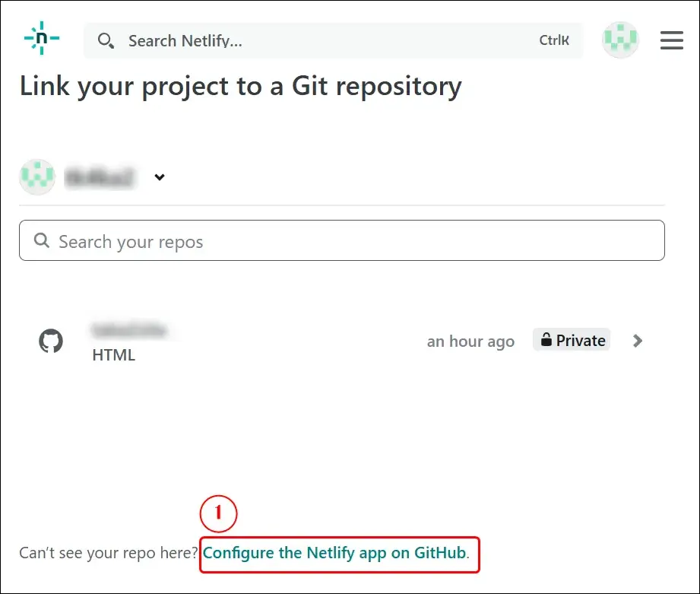Click the GitHub icon beside the repository
Viewport: 700px width, 594px height.
point(51,341)
